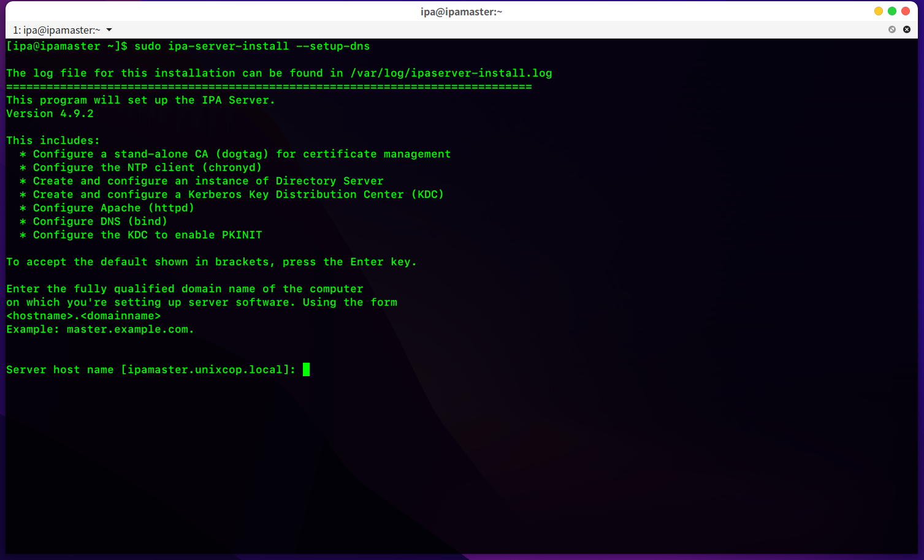
Task: Click the '[ipa@ipamaster ~]$' shell prompt
Action: [x=67, y=47]
